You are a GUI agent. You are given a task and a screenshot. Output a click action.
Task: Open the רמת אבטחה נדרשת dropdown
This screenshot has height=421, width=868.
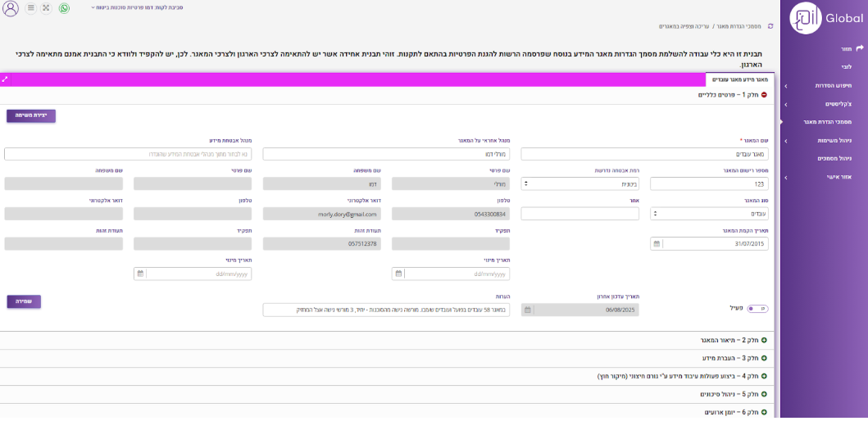point(526,184)
